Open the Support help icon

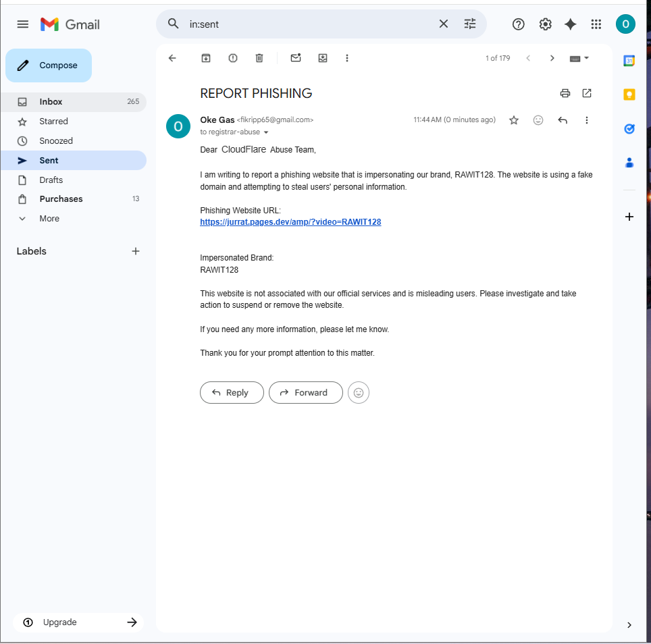click(518, 24)
